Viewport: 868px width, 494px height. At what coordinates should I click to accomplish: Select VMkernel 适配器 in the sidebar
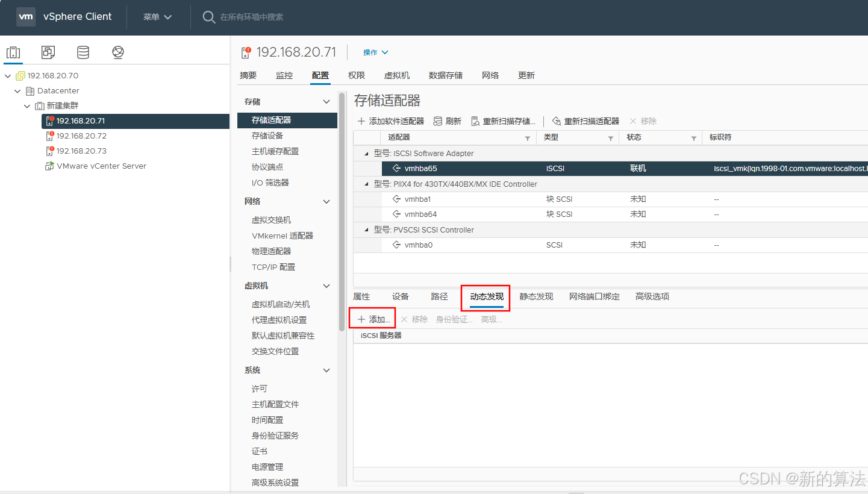(283, 236)
